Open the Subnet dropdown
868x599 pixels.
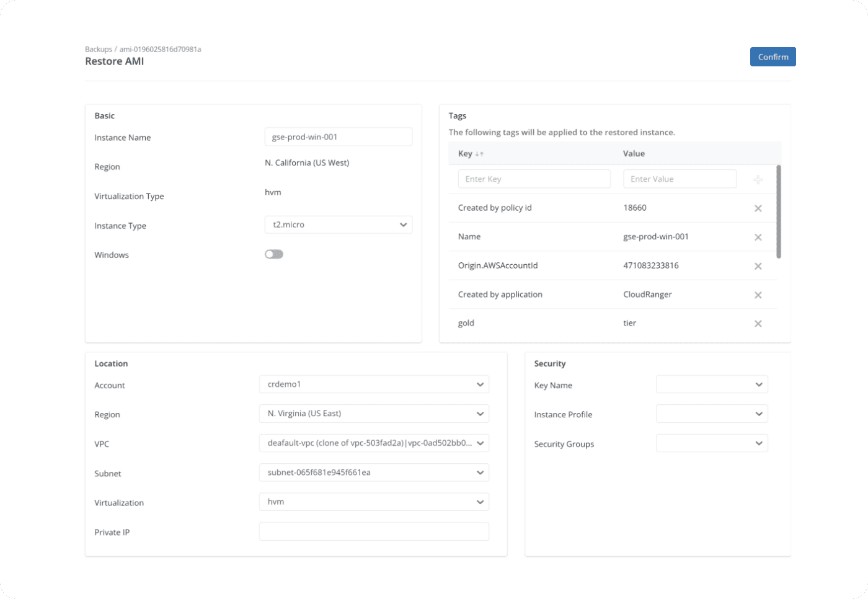point(374,473)
